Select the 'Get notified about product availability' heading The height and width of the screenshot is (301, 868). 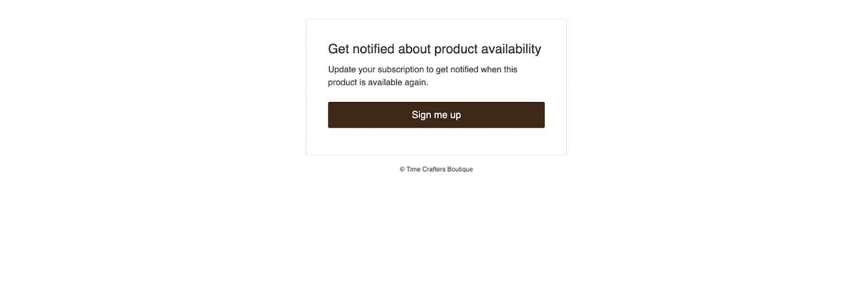coord(435,49)
